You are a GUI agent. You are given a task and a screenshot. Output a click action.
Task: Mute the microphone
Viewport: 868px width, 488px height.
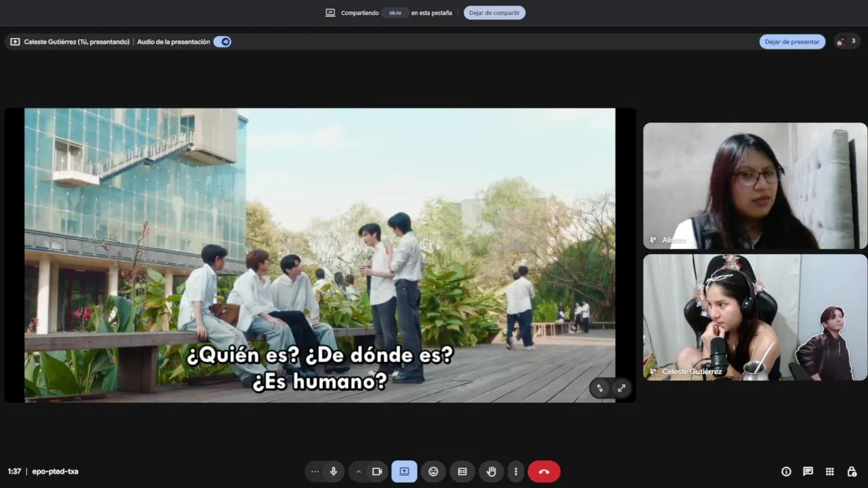333,472
